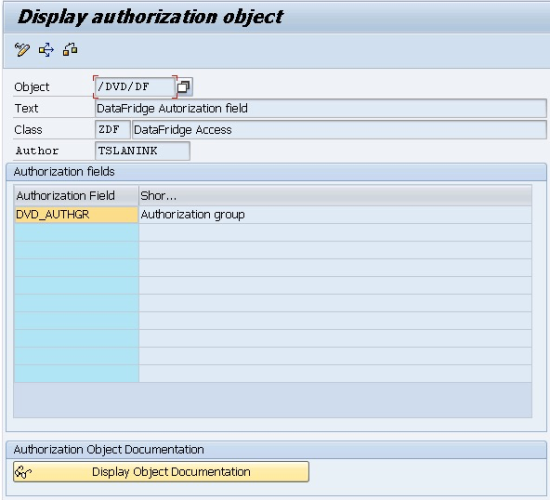Click the /DVD/DF Object input field
Image resolution: width=550 pixels, height=500 pixels.
(135, 87)
